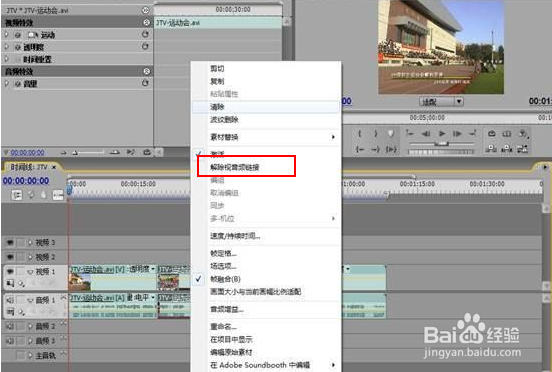552x372 pixels.
Task: Toggle eye visibility for 视频 3 track
Action: tap(10, 242)
